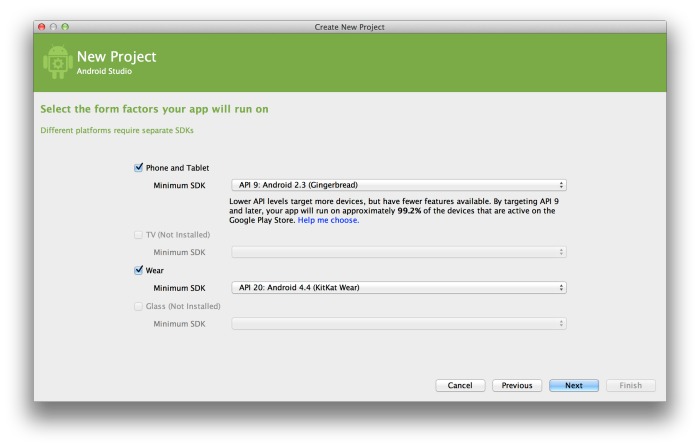Toggle the Wear form factor checkbox
This screenshot has height=448, width=700.
pyautogui.click(x=138, y=270)
